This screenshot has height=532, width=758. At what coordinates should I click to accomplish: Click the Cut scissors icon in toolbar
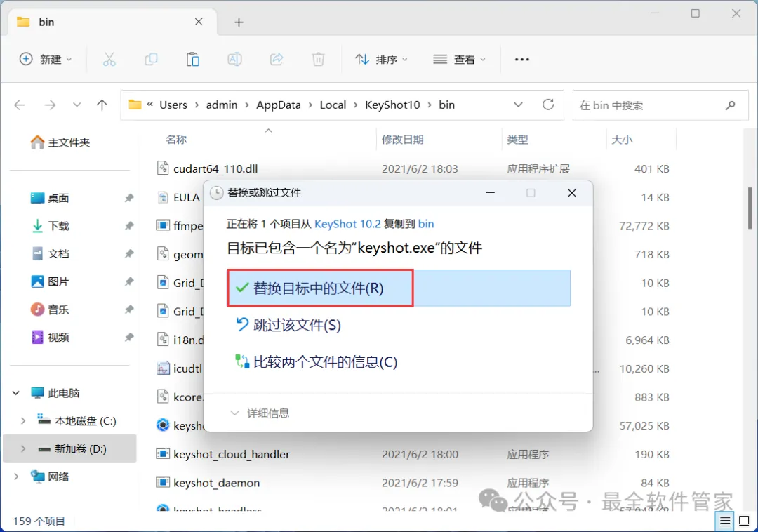109,60
